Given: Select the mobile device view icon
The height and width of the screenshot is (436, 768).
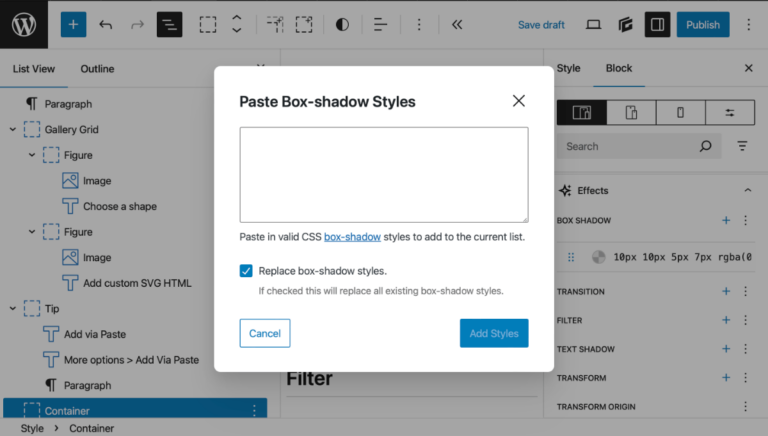Looking at the screenshot, I should point(680,113).
